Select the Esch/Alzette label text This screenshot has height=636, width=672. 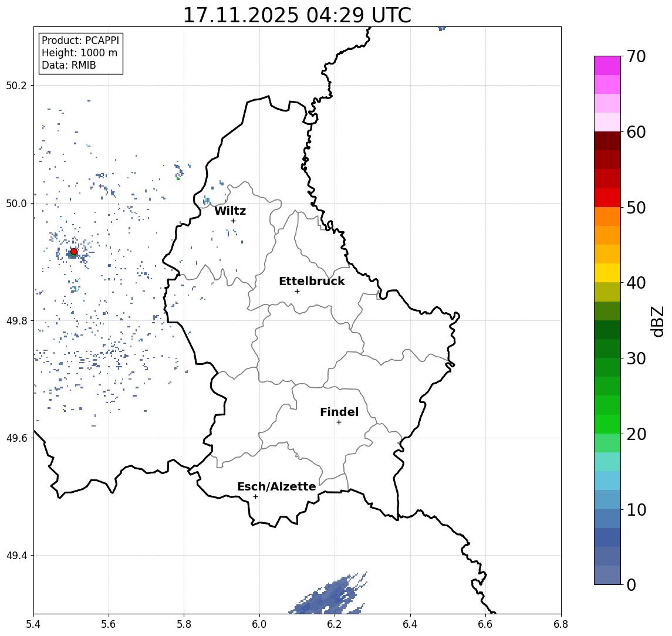click(x=276, y=486)
